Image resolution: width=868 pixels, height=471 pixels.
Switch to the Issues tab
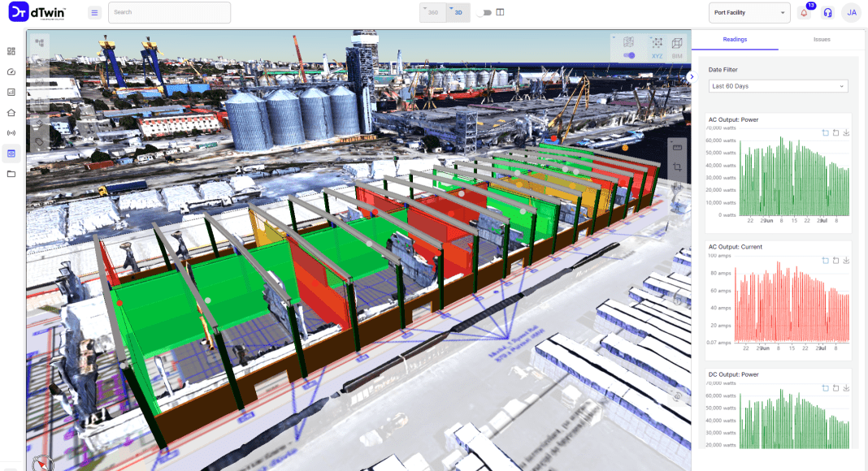click(x=822, y=39)
